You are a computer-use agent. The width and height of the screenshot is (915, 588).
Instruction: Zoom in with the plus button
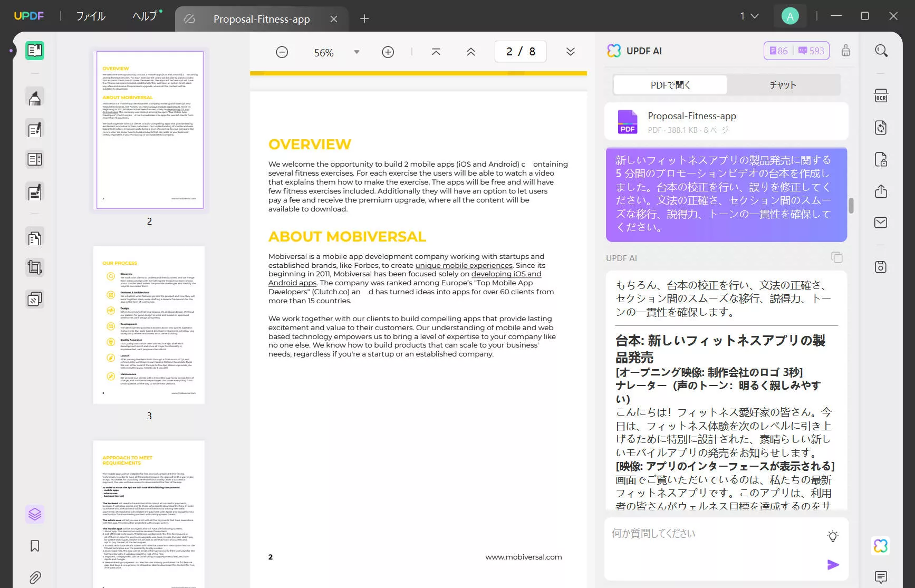[388, 52]
